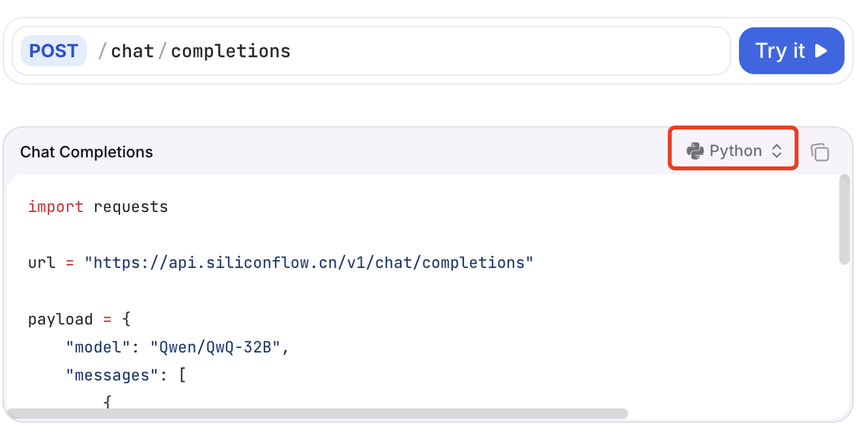
Task: Click the "import" keyword in code
Action: (x=56, y=207)
